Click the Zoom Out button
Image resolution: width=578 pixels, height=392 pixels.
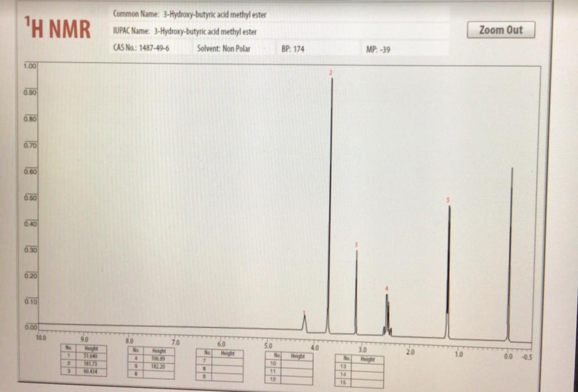coord(500,30)
